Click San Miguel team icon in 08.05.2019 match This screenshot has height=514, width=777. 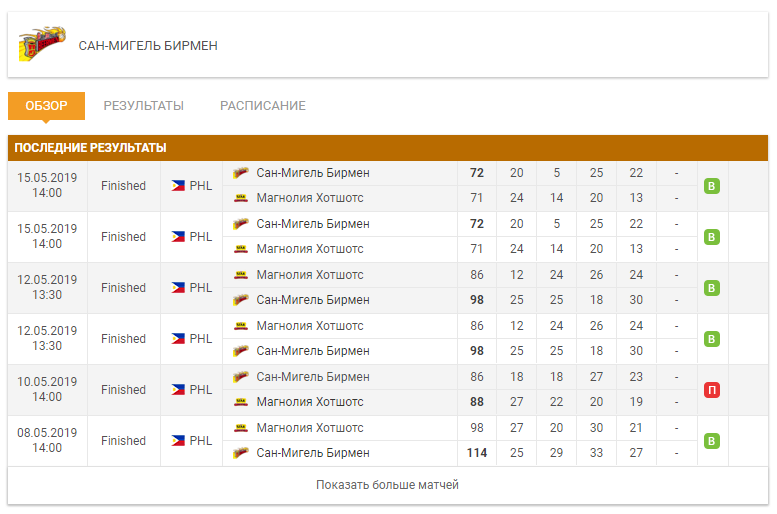coord(241,453)
